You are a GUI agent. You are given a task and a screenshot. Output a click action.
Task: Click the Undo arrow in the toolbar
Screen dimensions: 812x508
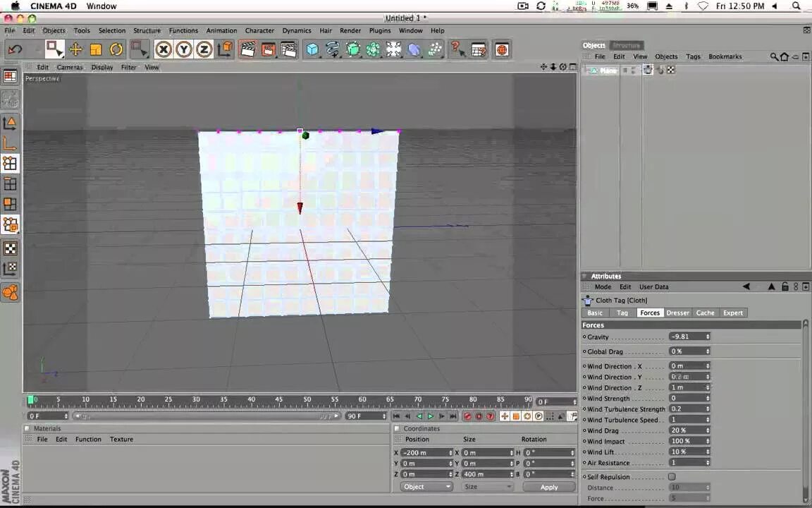(x=15, y=49)
